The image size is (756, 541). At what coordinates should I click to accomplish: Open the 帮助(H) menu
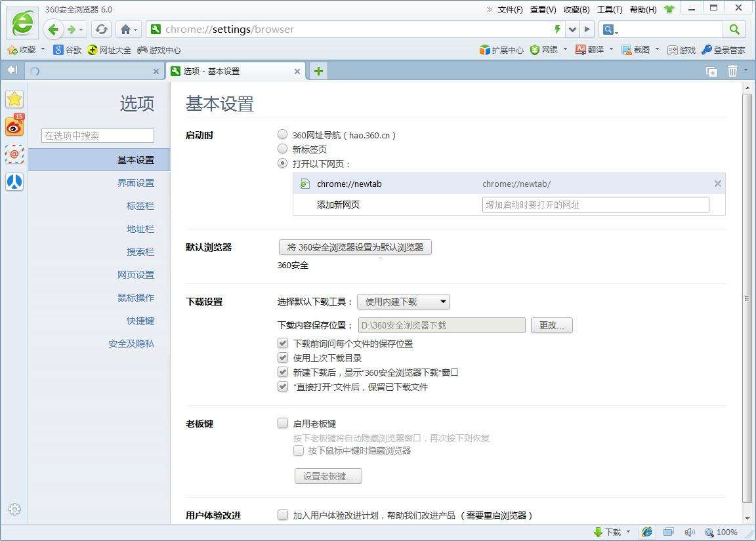(x=643, y=10)
